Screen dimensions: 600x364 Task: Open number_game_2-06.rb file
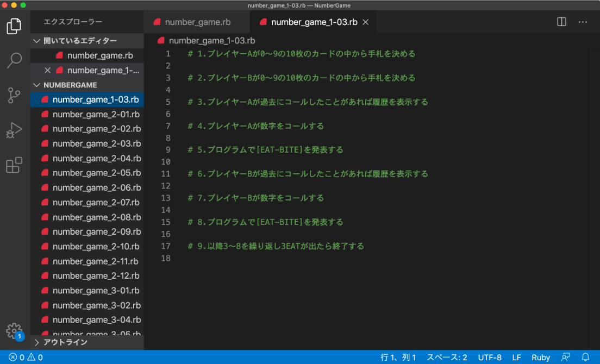pyautogui.click(x=87, y=188)
